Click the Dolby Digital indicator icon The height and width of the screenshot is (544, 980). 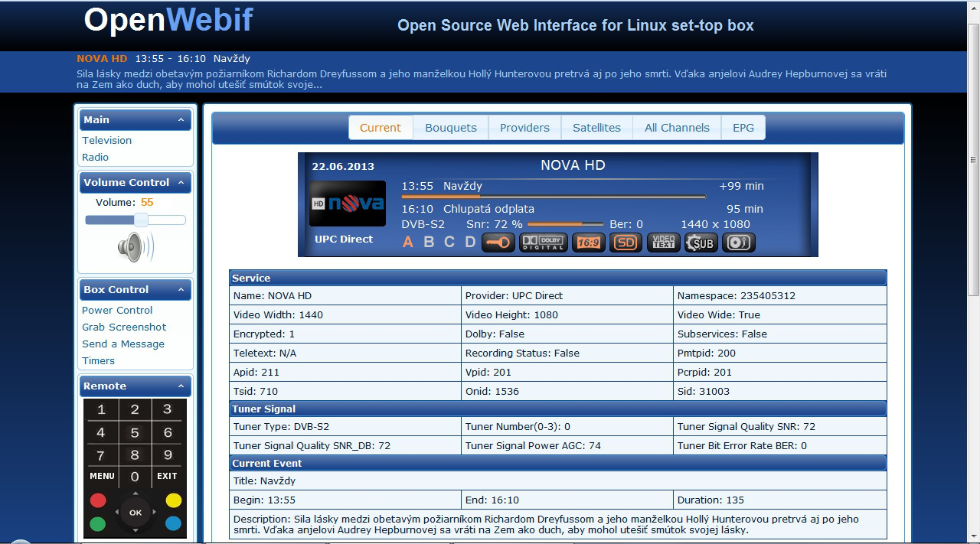click(x=544, y=243)
